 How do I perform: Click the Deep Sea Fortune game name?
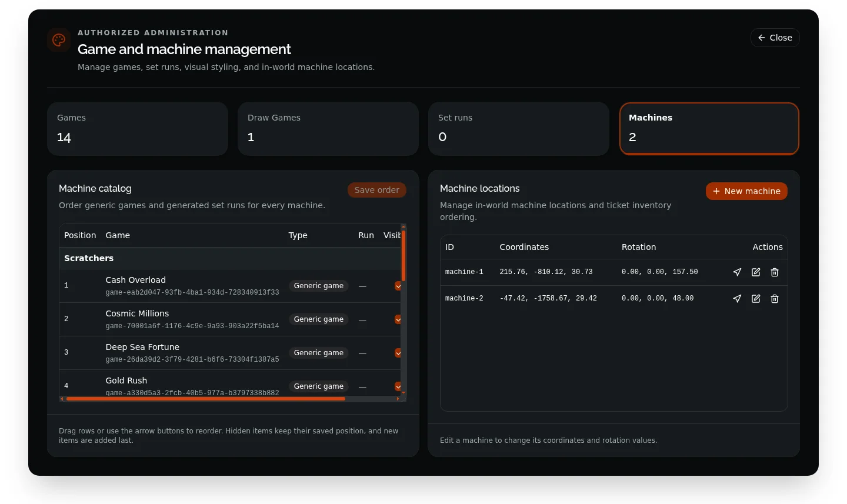(x=142, y=347)
